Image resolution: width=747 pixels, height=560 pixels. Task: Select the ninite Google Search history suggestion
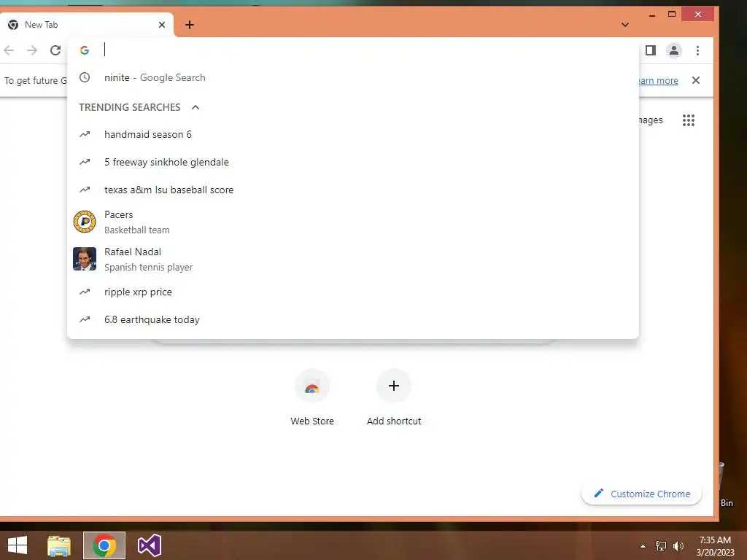(x=353, y=77)
